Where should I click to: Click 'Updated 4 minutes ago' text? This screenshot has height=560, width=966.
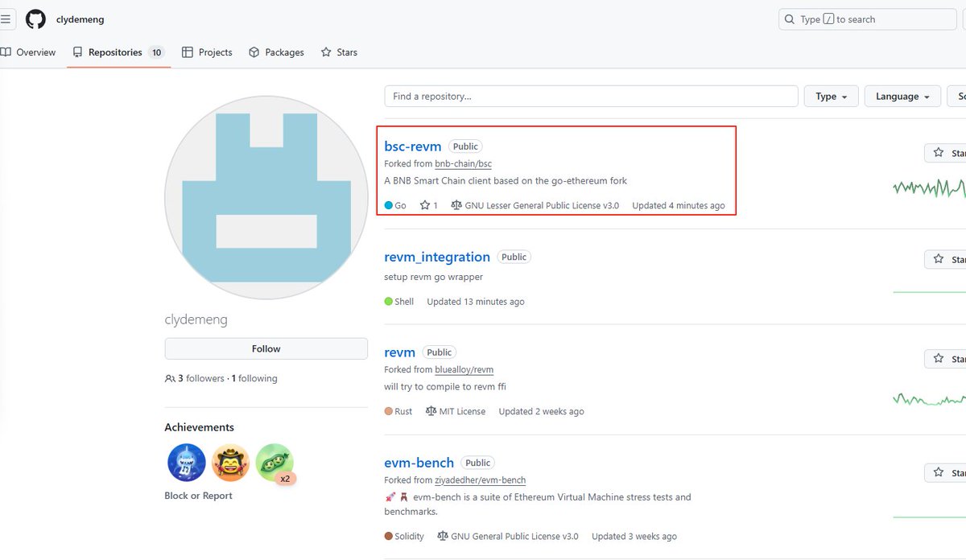point(679,205)
